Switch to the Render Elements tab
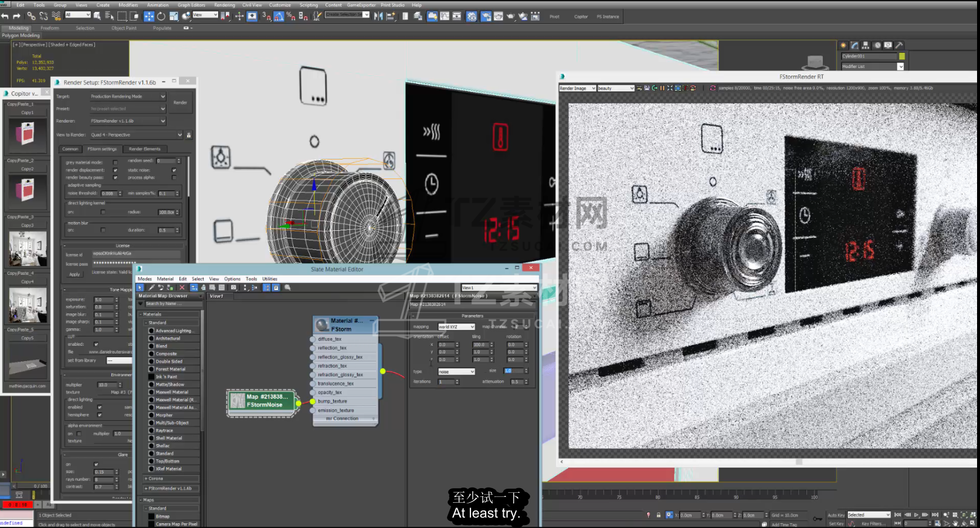The image size is (980, 528). 144,149
